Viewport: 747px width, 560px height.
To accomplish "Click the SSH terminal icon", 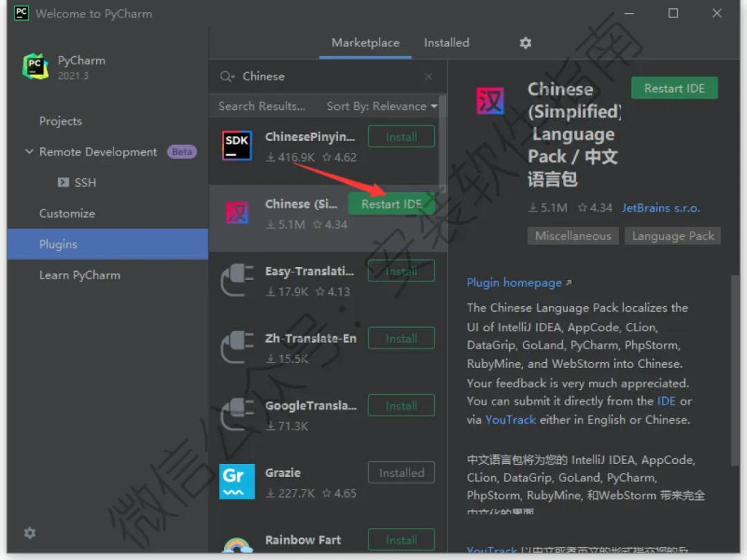I will [64, 183].
